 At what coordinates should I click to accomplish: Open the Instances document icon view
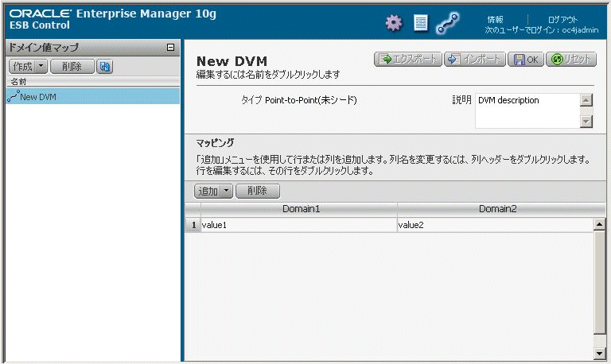pyautogui.click(x=420, y=23)
